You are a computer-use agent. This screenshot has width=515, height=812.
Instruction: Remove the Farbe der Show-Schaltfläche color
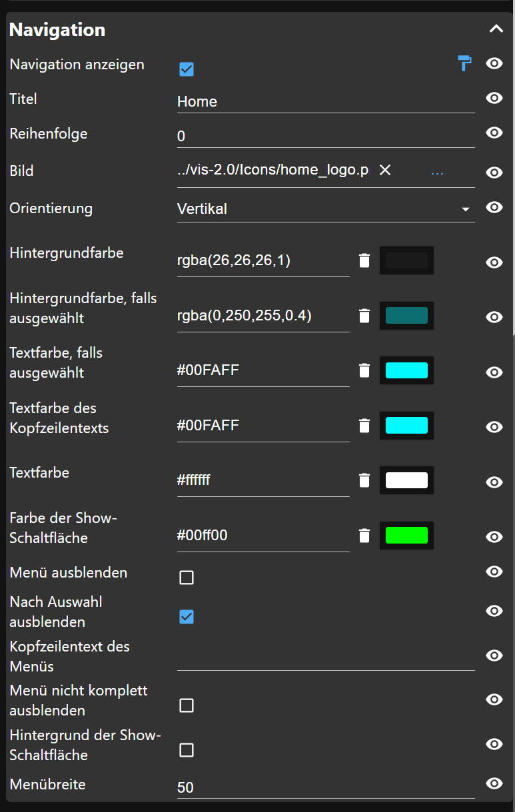point(364,536)
